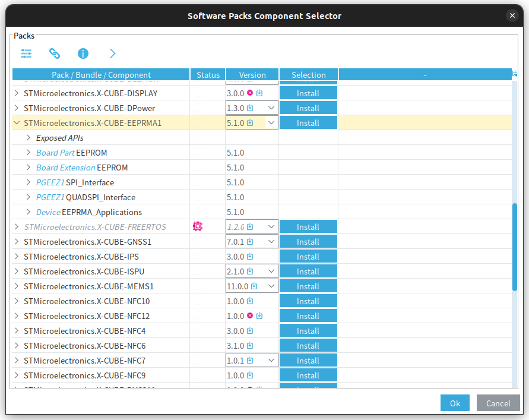Click download icon in X-CUBE-EEPRMA1 version cell
529x420 pixels.
pyautogui.click(x=249, y=122)
